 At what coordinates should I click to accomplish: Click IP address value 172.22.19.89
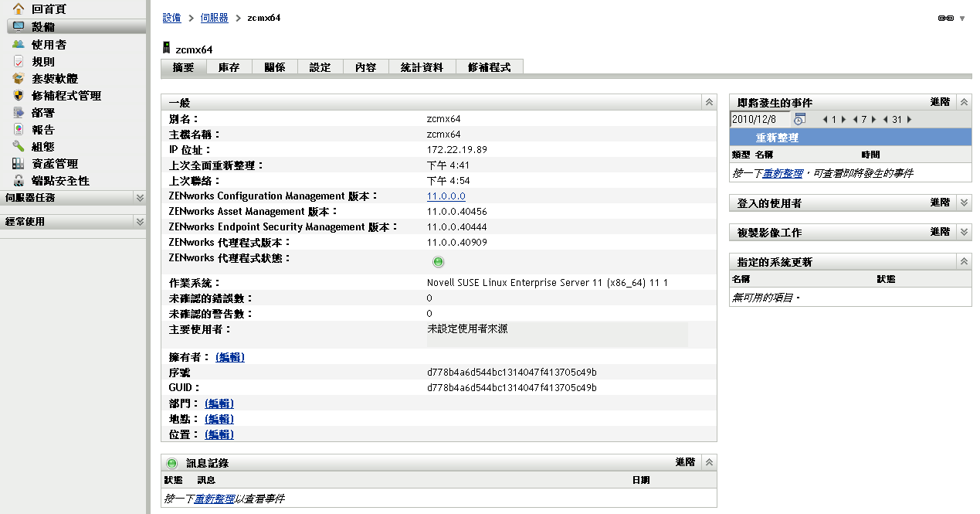pyautogui.click(x=456, y=150)
